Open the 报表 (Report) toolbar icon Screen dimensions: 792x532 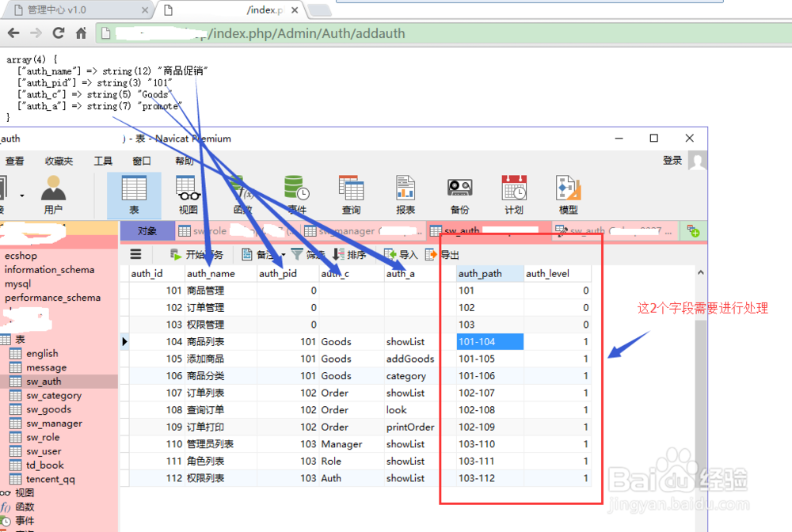click(x=405, y=195)
